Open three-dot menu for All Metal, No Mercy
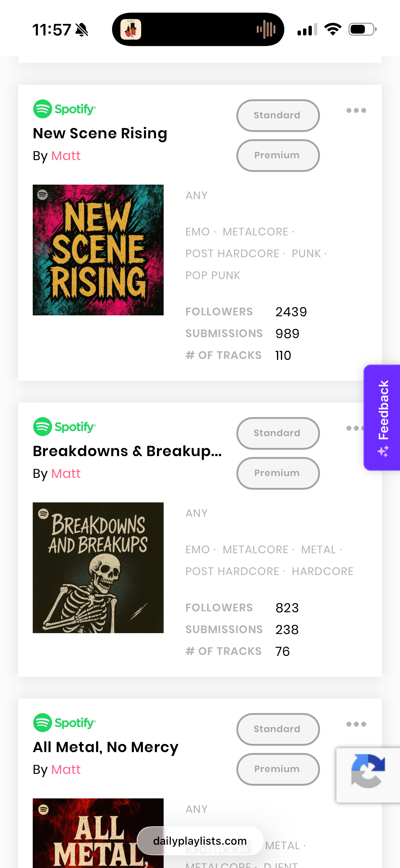 tap(356, 724)
